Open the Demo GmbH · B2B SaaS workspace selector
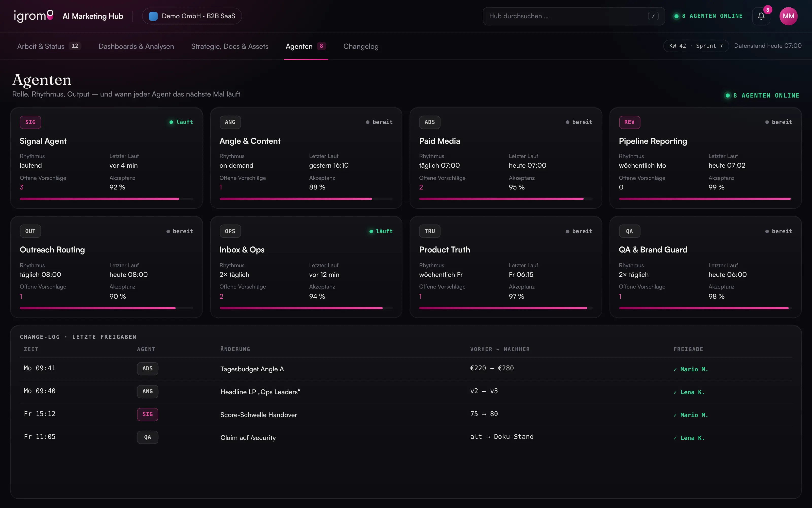The height and width of the screenshot is (508, 812). [x=192, y=16]
